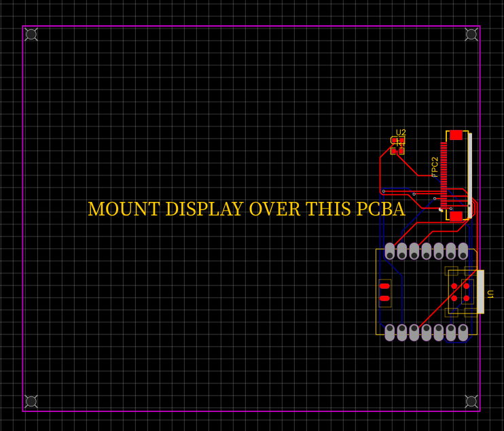Click the leftmost pad in U1's top header row
Image resolution: width=504 pixels, height=431 pixels.
pos(390,251)
